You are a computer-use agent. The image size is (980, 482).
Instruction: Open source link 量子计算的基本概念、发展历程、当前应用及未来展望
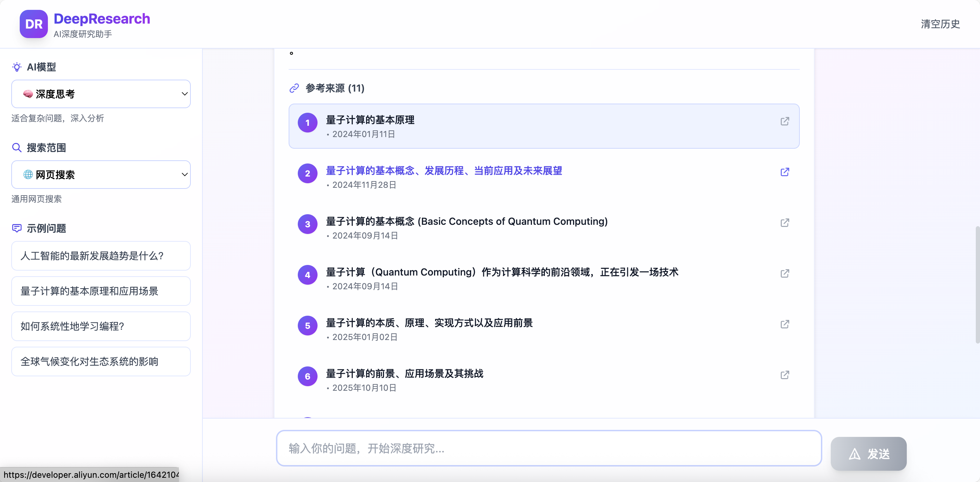coord(444,171)
